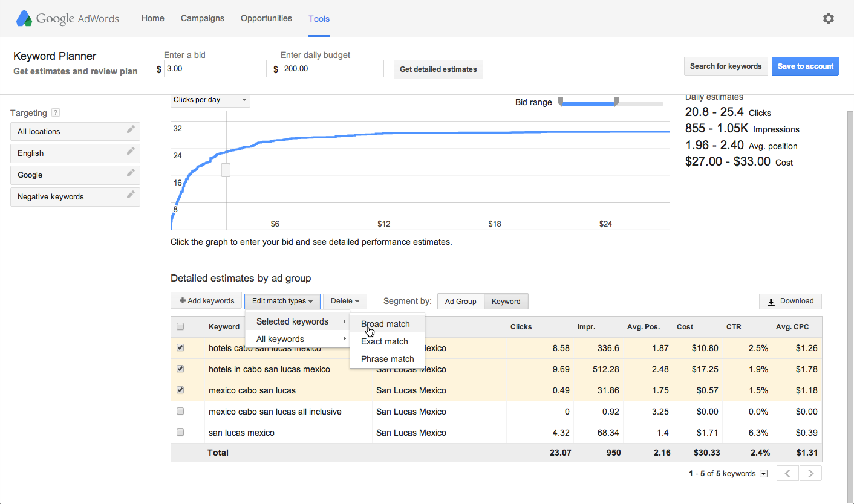The width and height of the screenshot is (854, 504).
Task: Open the settings gear menu
Action: click(x=828, y=19)
